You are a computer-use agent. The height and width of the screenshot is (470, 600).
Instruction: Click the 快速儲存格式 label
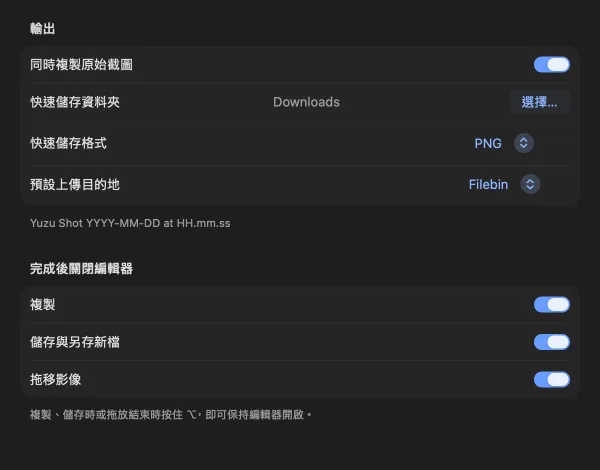tap(68, 143)
